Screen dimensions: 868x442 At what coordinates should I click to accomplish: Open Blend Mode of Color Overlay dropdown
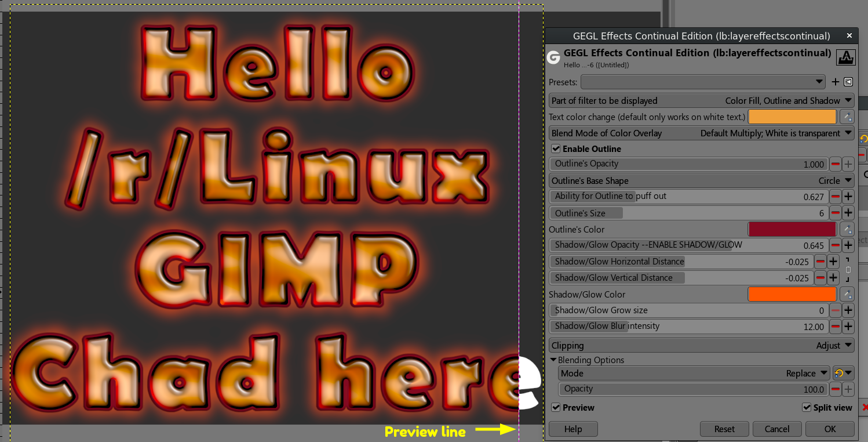pos(702,133)
